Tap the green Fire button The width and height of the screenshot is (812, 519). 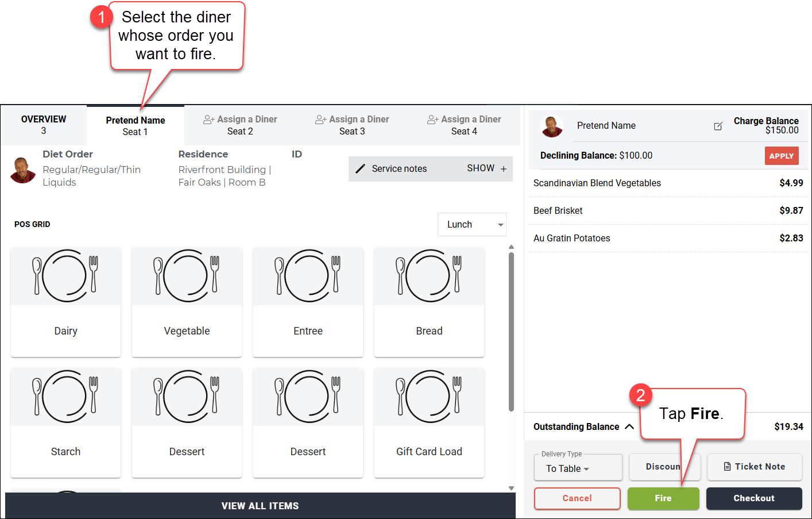click(x=663, y=498)
